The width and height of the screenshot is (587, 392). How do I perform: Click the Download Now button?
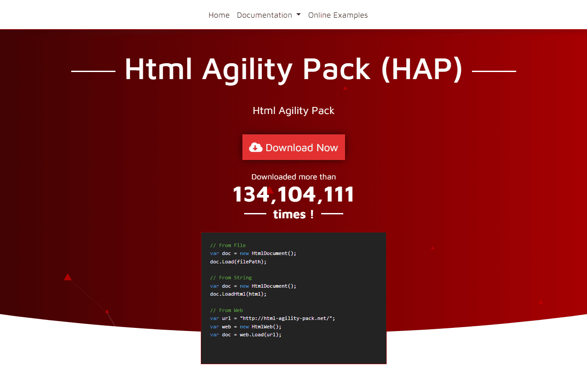coord(294,147)
